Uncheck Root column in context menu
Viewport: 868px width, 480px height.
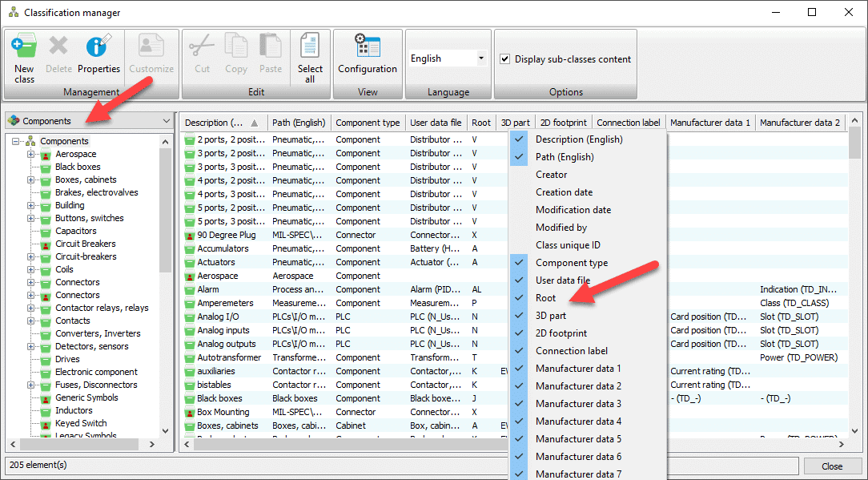pyautogui.click(x=545, y=298)
